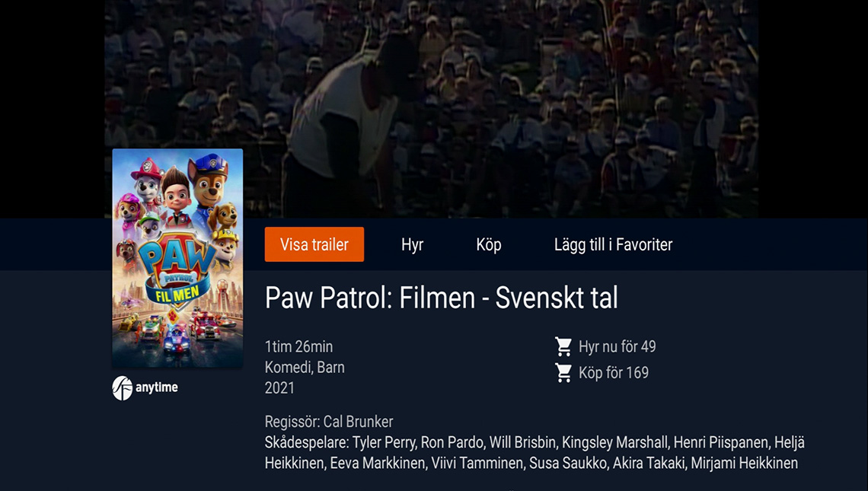This screenshot has height=491, width=868.
Task: Click the Skådespelare cast list
Action: pos(535,453)
